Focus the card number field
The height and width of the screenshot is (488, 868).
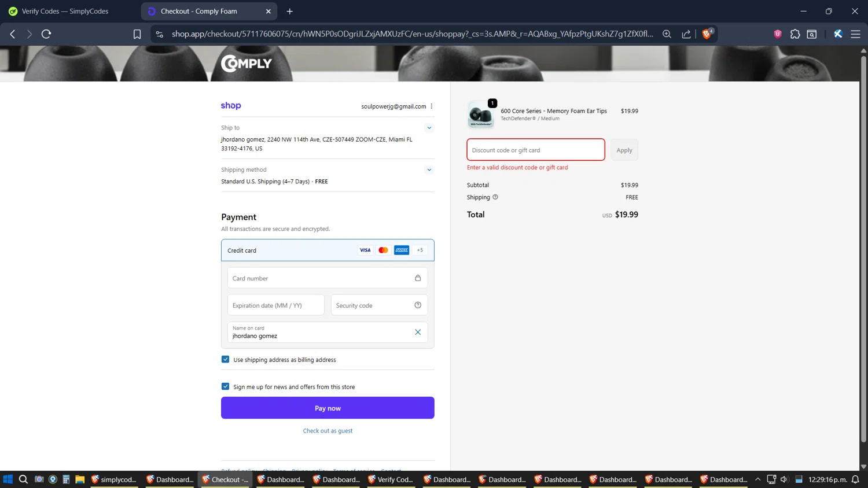328,278
